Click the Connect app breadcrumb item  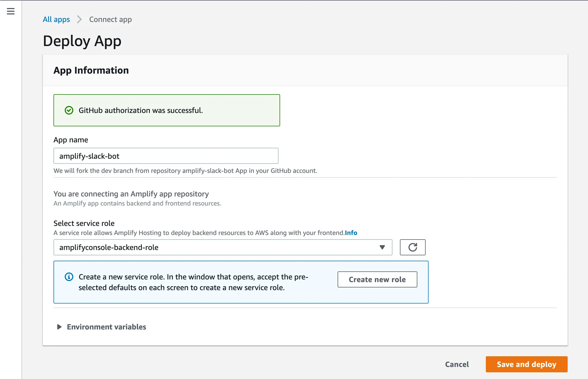pyautogui.click(x=110, y=19)
